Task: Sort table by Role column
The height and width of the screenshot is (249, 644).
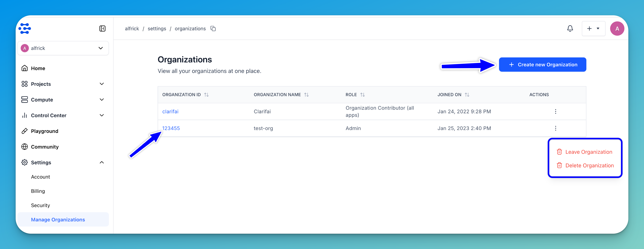Action: click(x=362, y=95)
